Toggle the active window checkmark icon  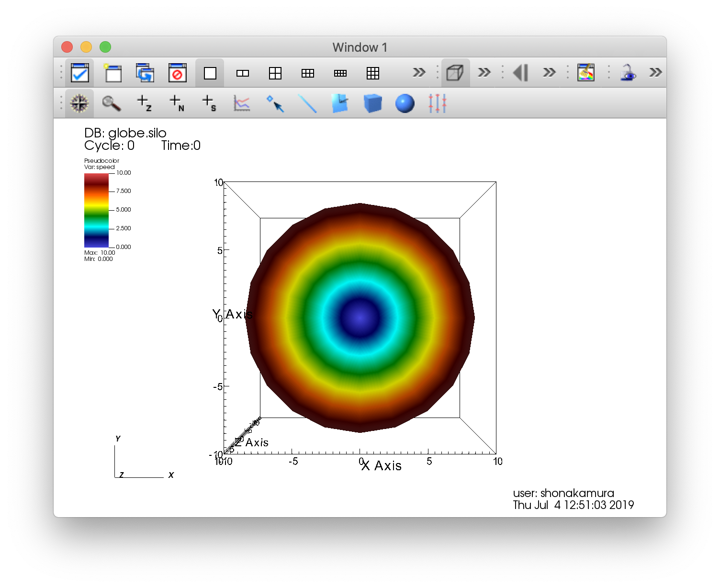[x=79, y=73]
